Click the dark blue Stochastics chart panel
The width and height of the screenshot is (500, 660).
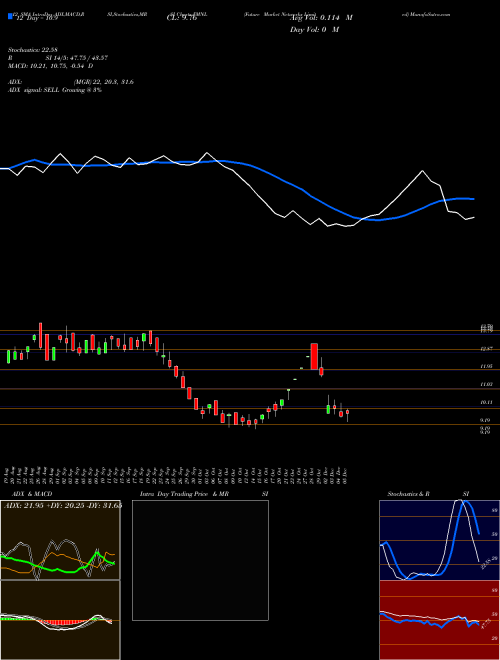[439, 540]
